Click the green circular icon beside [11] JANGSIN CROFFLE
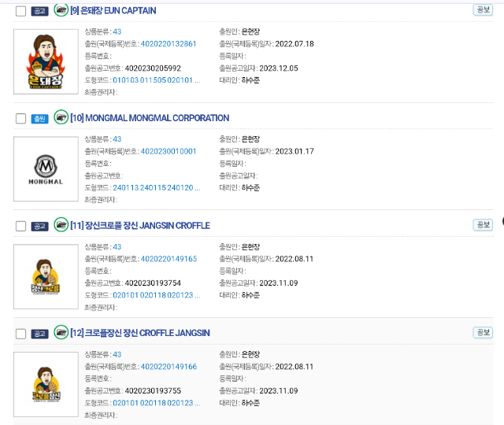Viewport: 504px width, 425px height. coord(61,225)
